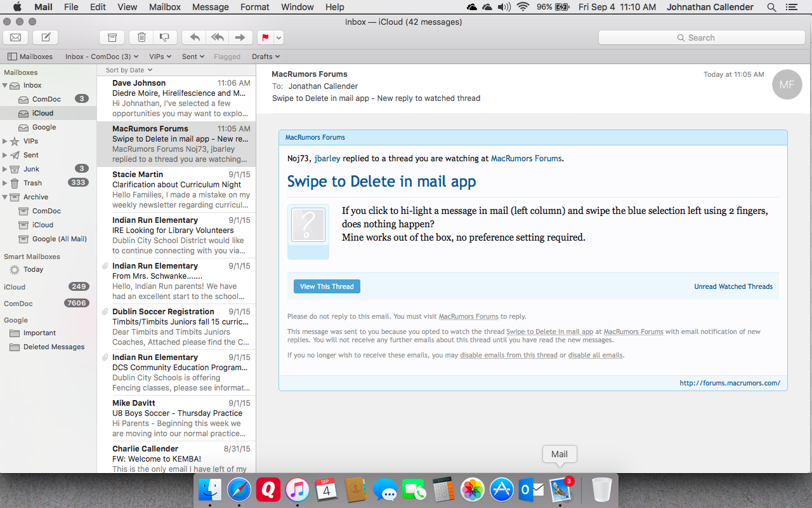Open the Stacie Martin Curriculum Night message
Screen dimensions: 812x508
pos(176,190)
